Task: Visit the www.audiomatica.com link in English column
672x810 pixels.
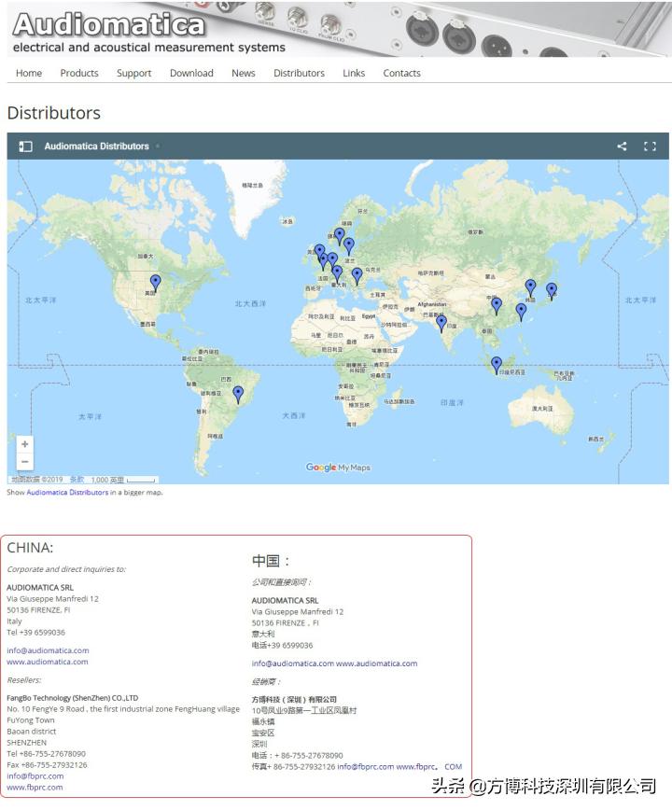Action: (x=48, y=662)
